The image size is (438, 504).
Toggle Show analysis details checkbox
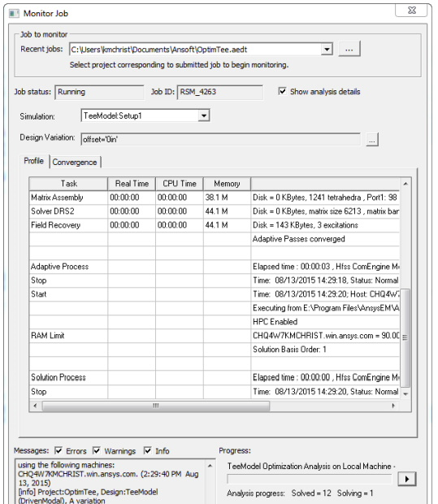tap(282, 91)
